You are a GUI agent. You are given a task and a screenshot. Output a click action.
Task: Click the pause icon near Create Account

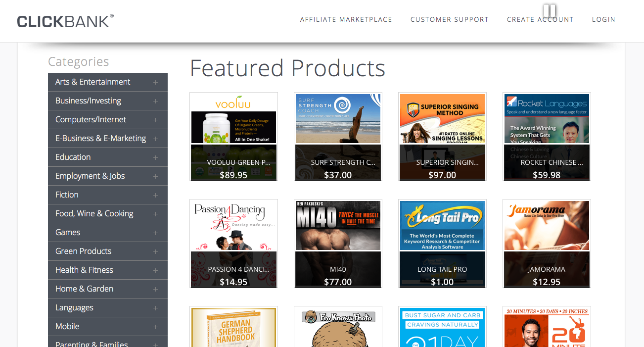point(550,11)
